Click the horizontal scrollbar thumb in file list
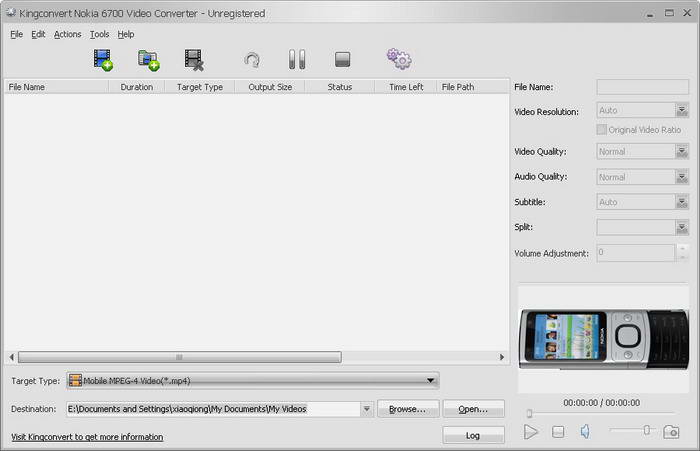 pos(179,357)
